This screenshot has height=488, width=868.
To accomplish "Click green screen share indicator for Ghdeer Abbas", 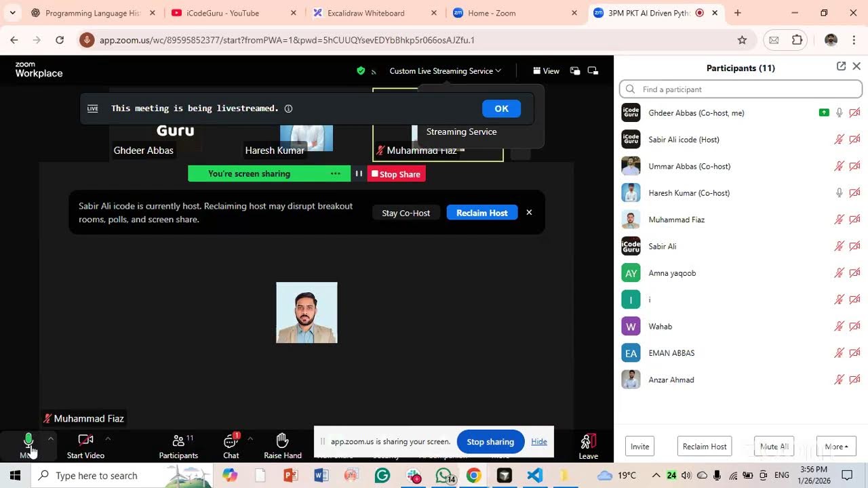I will (824, 113).
